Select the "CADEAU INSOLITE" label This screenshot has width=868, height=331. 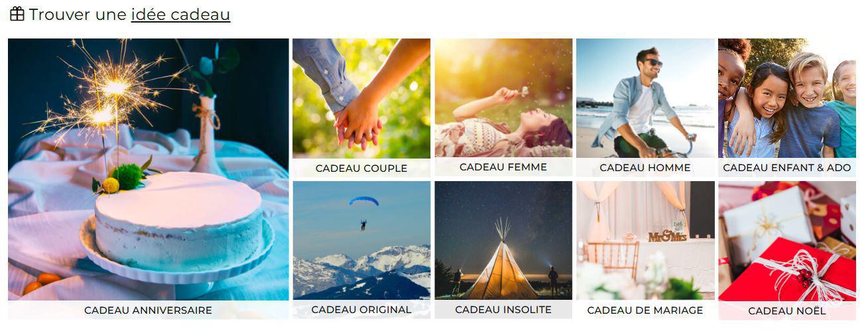503,310
